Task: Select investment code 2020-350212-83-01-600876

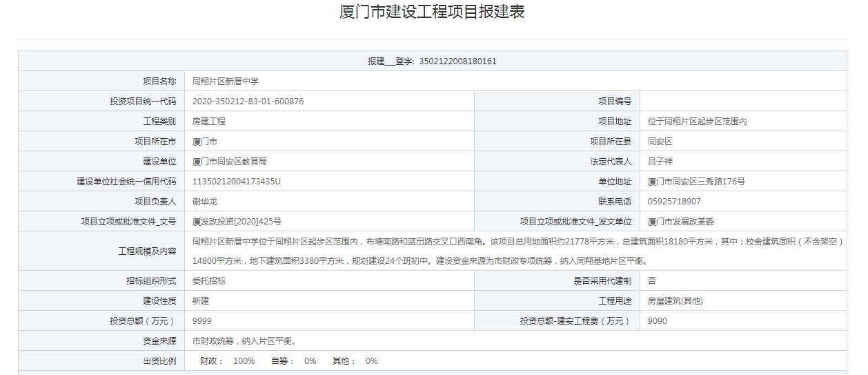Action: [248, 102]
